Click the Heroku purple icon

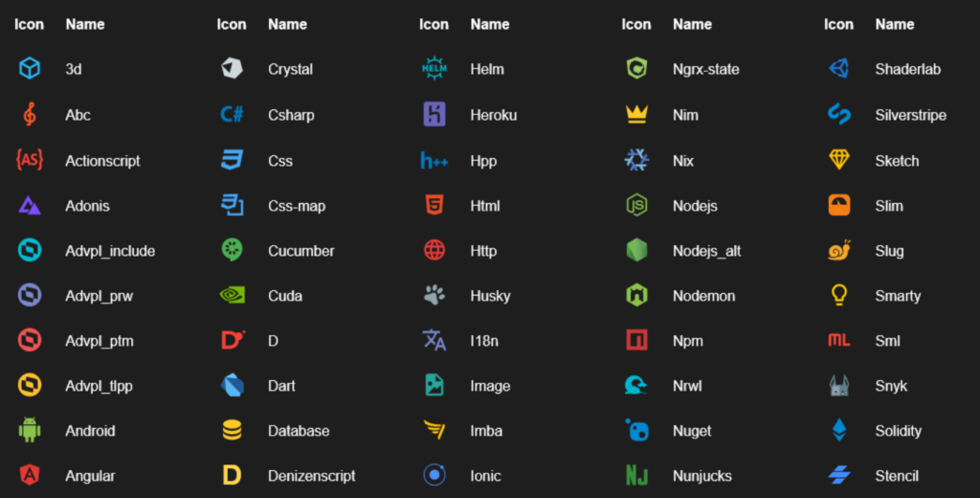tap(434, 115)
